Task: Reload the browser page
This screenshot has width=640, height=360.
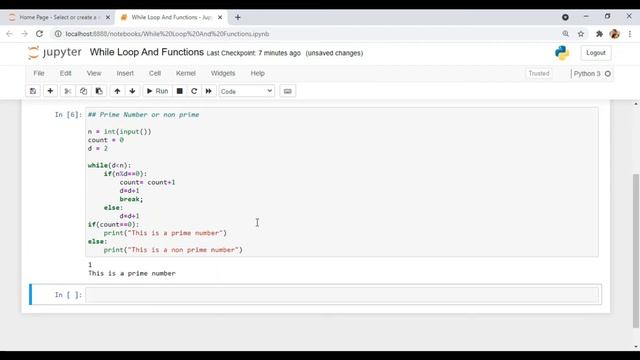Action: click(x=39, y=34)
